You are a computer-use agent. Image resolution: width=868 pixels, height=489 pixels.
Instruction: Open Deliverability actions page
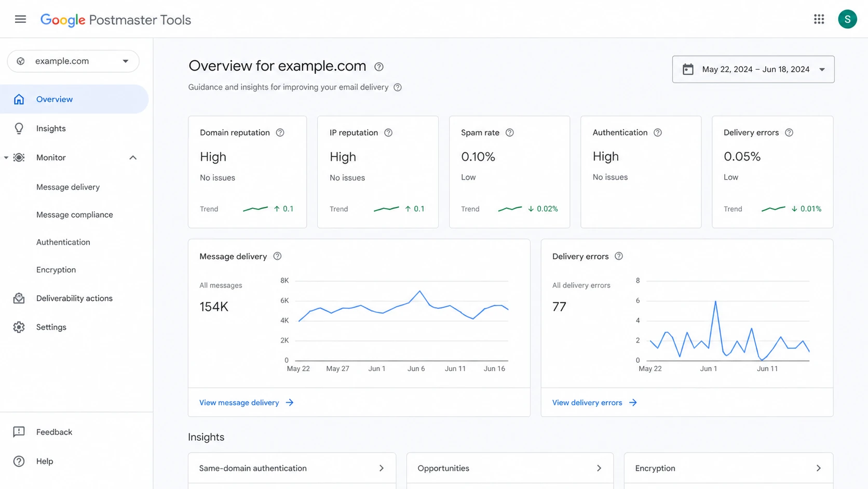tap(74, 298)
